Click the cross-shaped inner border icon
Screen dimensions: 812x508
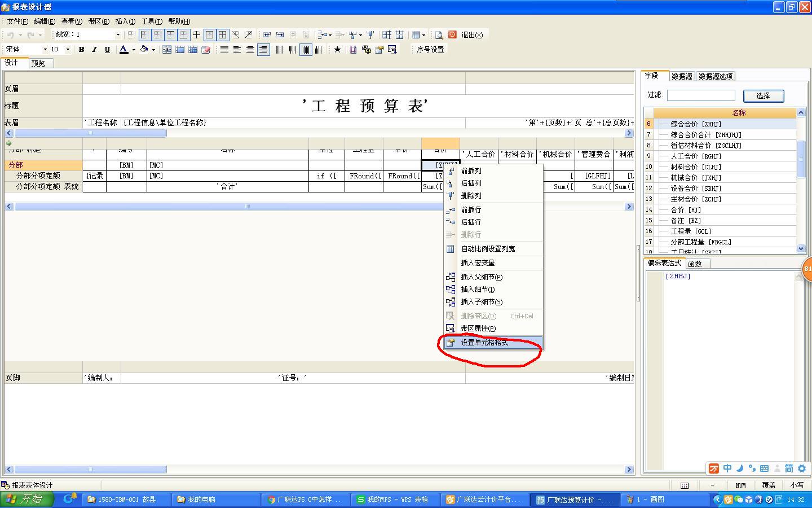coord(196,34)
